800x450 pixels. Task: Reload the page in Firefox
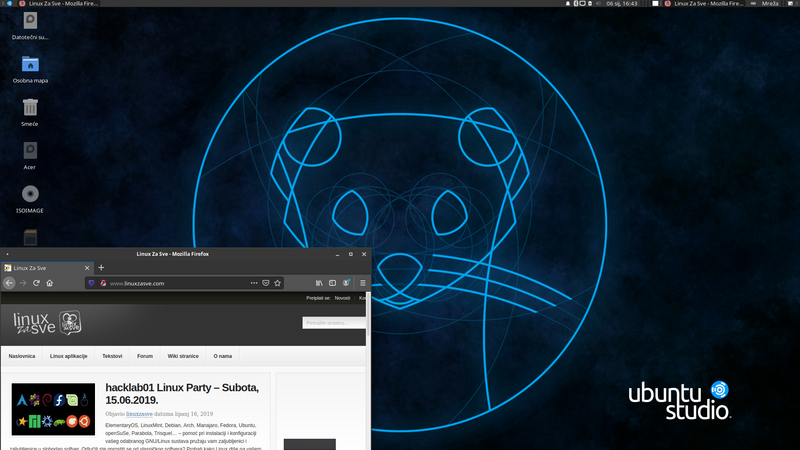point(36,283)
